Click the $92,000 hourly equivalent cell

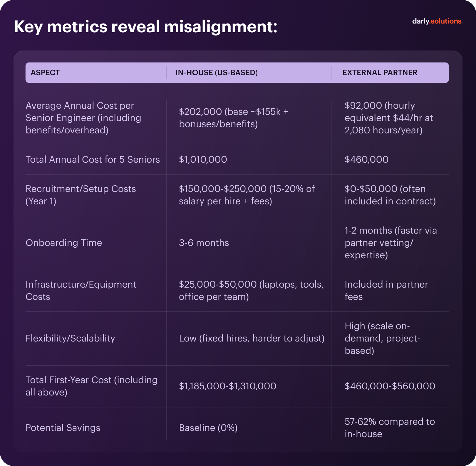coord(389,118)
